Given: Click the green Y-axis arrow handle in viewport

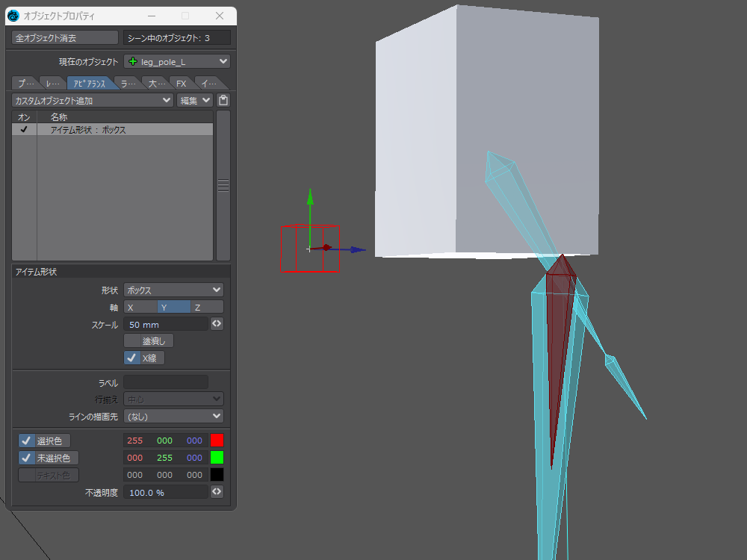Looking at the screenshot, I should coord(310,198).
